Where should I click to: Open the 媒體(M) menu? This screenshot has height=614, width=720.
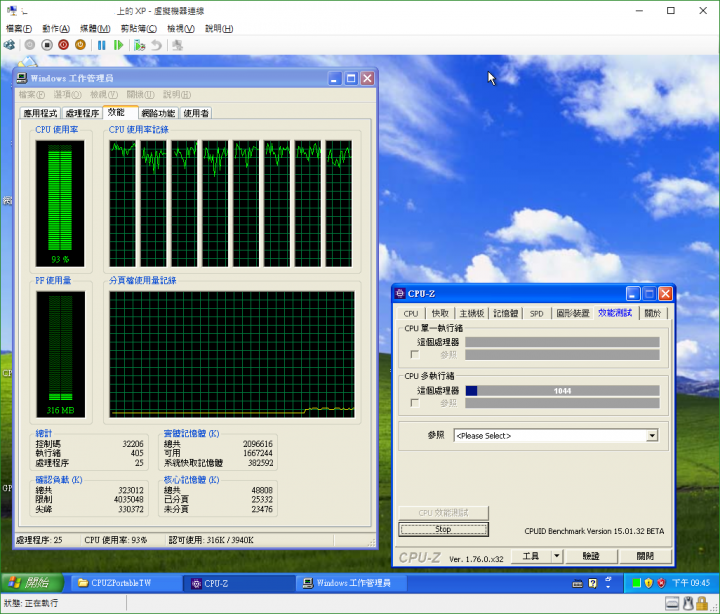95,28
